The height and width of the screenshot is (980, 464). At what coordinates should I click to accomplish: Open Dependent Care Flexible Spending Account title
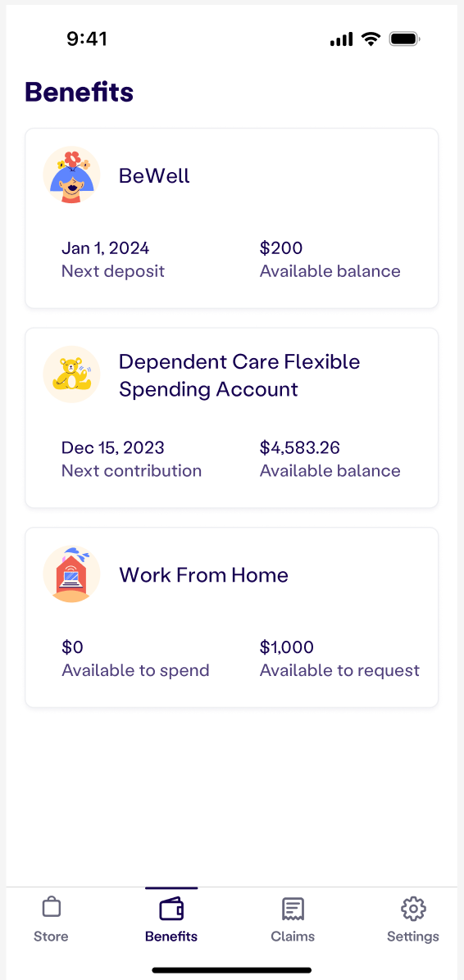(239, 375)
